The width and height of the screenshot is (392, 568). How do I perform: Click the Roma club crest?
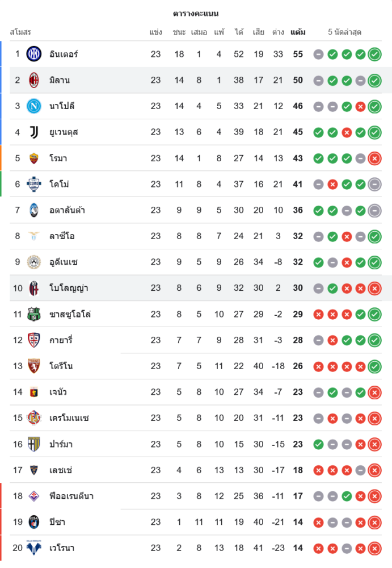[x=34, y=158]
